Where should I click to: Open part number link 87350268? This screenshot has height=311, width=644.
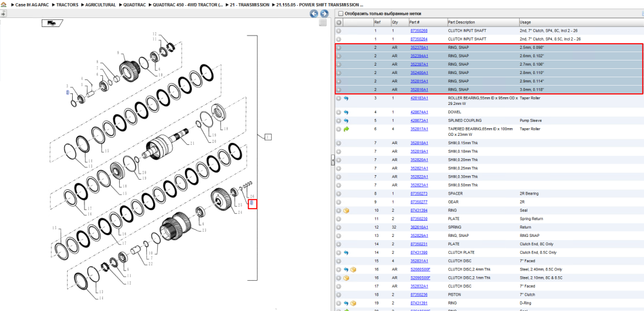[419, 31]
